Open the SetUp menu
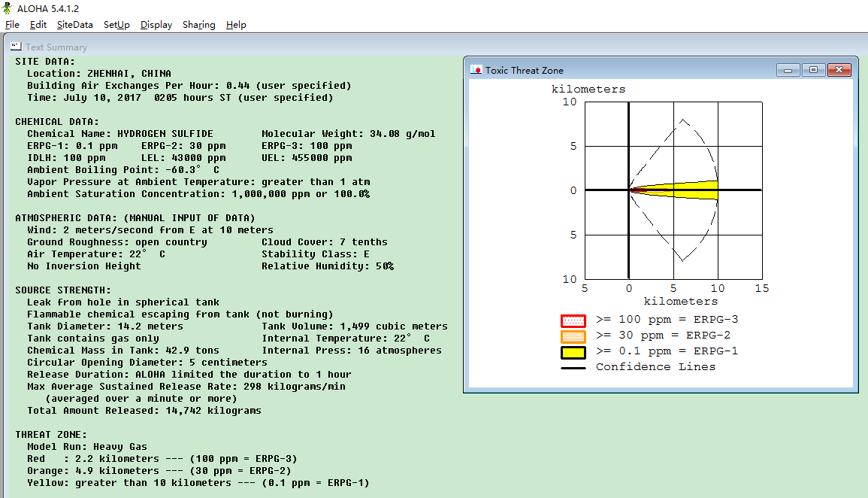The height and width of the screenshot is (498, 868). click(116, 25)
